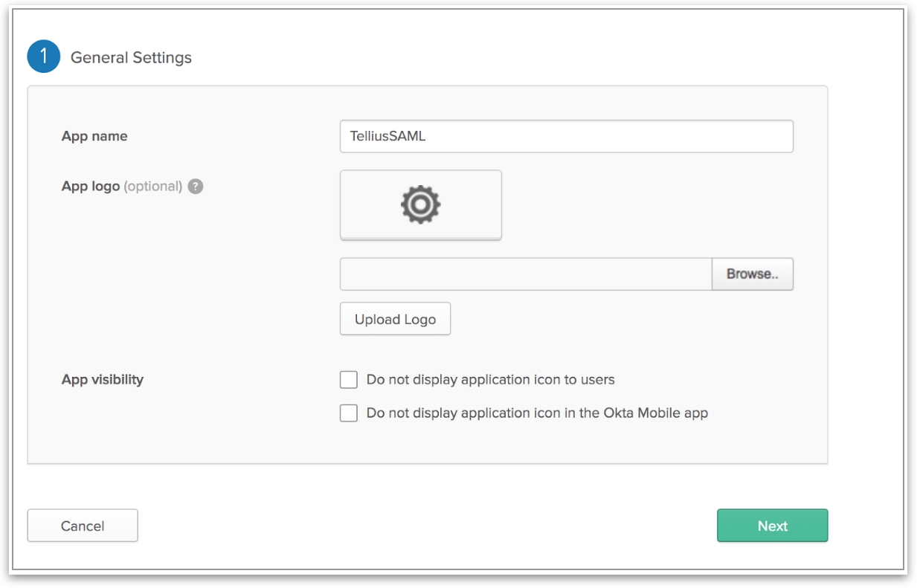Click the Okta Mobile app option label text

[x=536, y=413]
